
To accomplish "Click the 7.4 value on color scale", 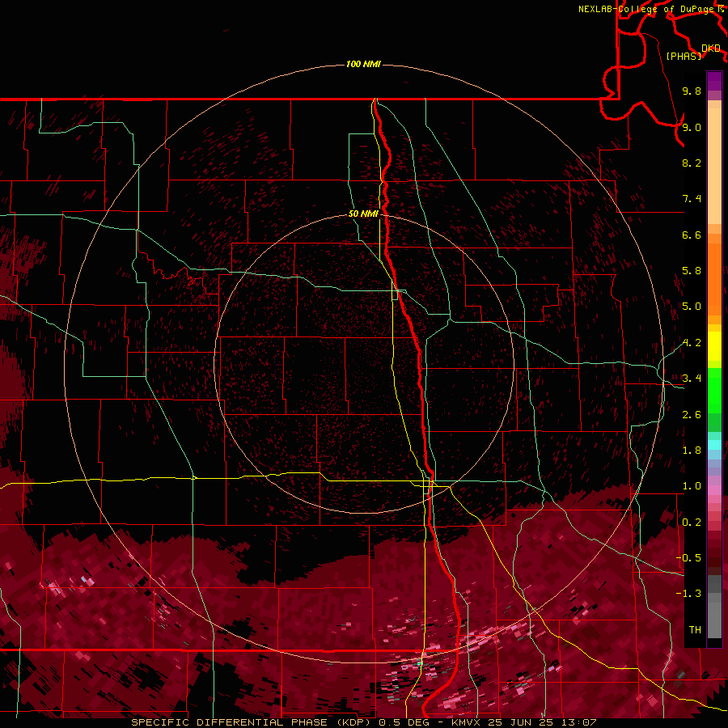I will [692, 199].
